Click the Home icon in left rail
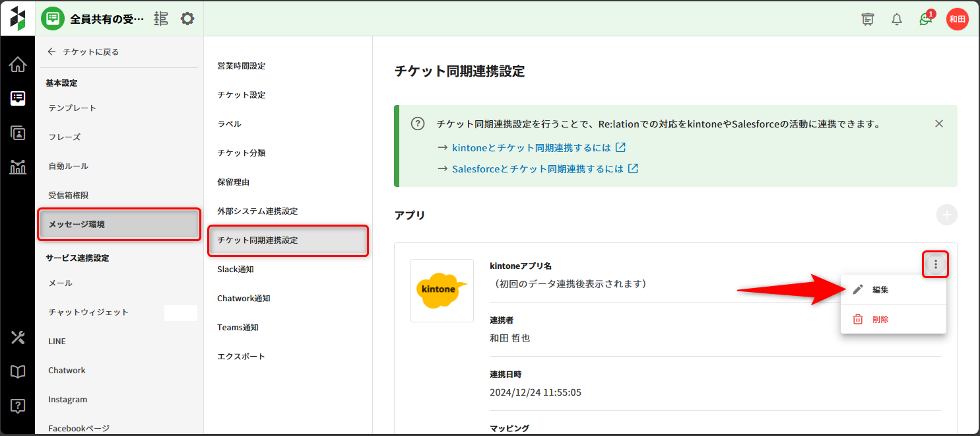Viewport: 980px width, 436px height. pyautogui.click(x=18, y=64)
